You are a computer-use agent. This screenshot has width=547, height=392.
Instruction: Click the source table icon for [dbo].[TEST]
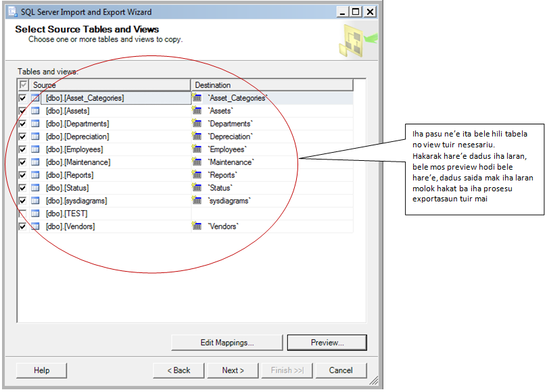coord(35,214)
